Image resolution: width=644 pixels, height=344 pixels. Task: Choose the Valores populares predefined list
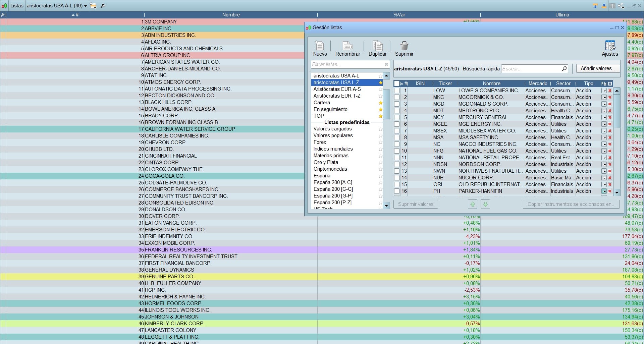[347, 135]
